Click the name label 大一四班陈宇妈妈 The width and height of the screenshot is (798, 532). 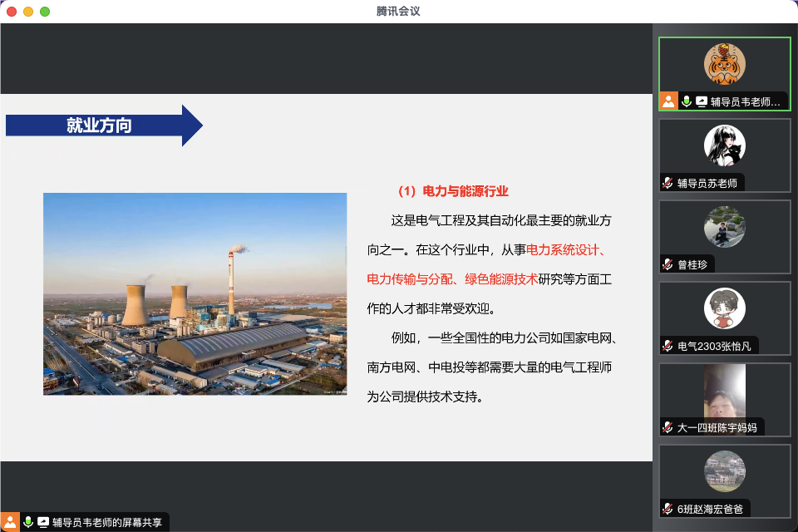click(717, 427)
